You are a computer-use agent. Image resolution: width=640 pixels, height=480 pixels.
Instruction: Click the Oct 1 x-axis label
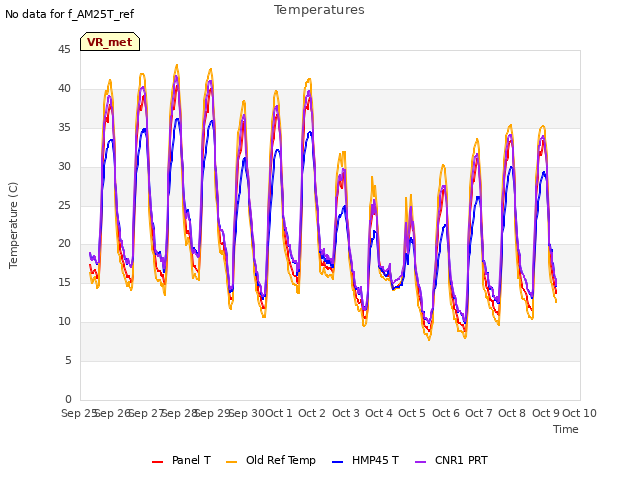click(x=279, y=413)
